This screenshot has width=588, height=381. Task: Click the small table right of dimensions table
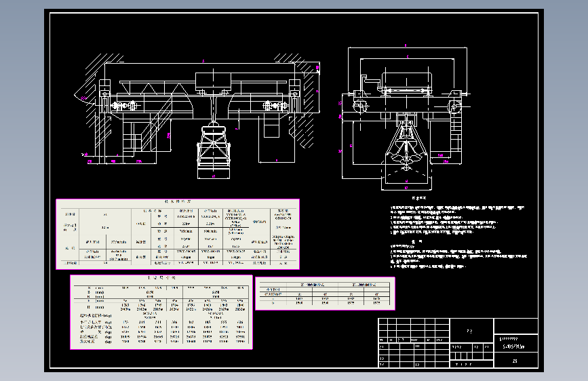[x=325, y=294]
